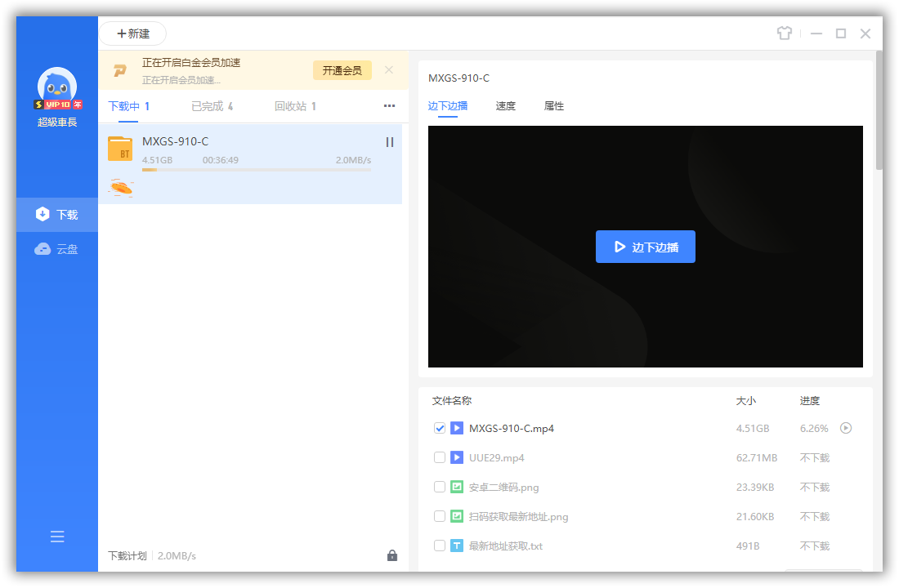Check the 安卓二维码.png checkbox
899x588 pixels.
(439, 487)
